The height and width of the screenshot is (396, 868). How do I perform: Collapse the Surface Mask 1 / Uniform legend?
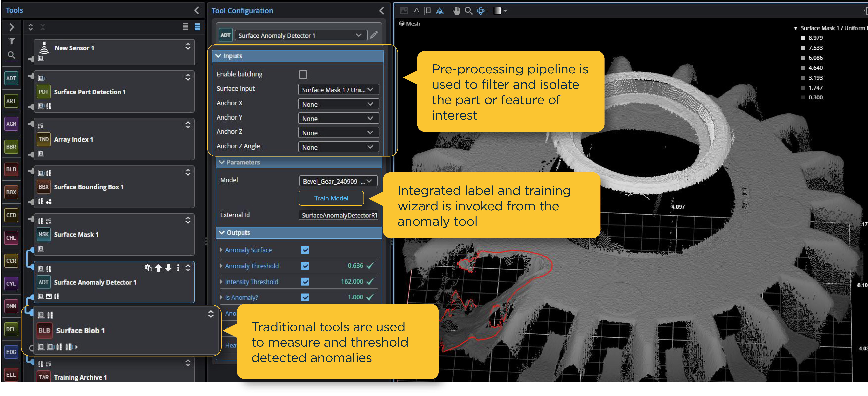point(796,28)
